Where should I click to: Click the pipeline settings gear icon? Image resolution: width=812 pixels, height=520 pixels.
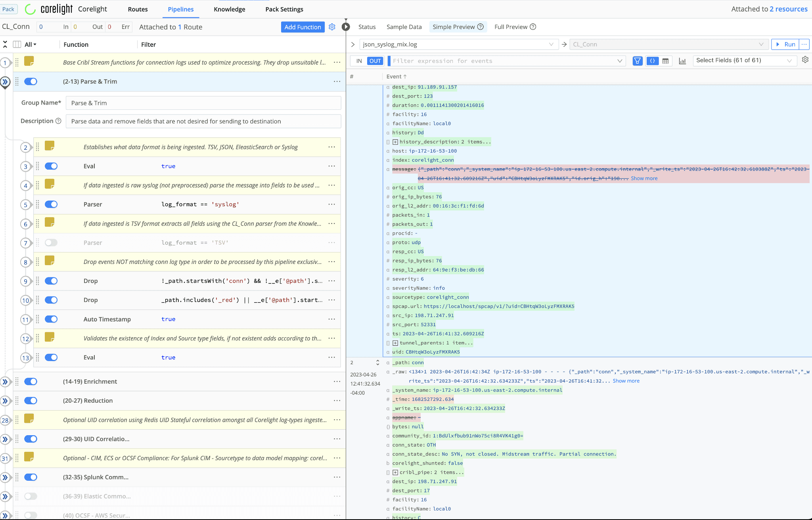(x=332, y=27)
